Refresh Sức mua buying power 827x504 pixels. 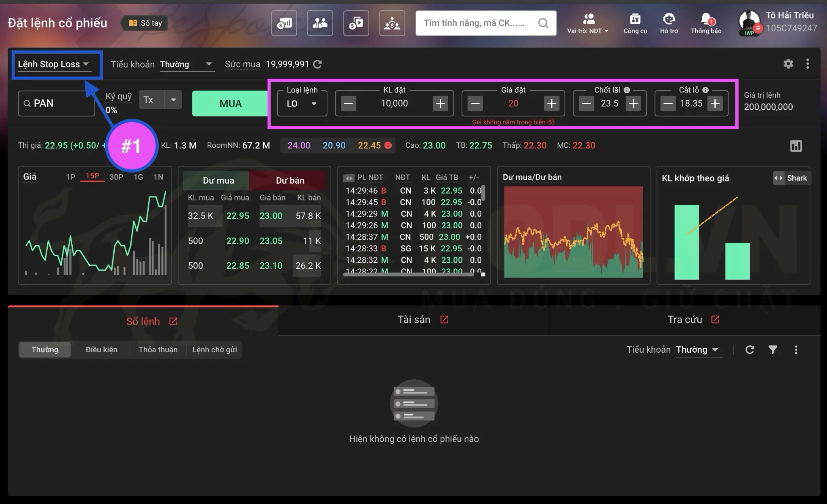tap(318, 64)
